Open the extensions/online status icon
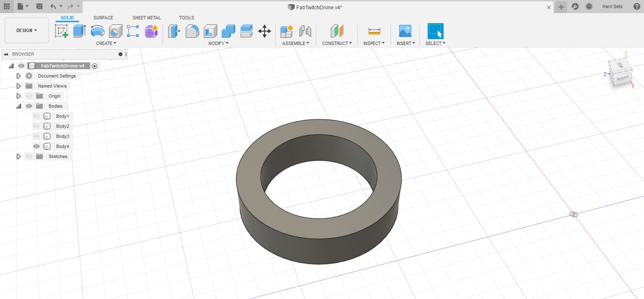The height and width of the screenshot is (299, 644). click(x=575, y=6)
